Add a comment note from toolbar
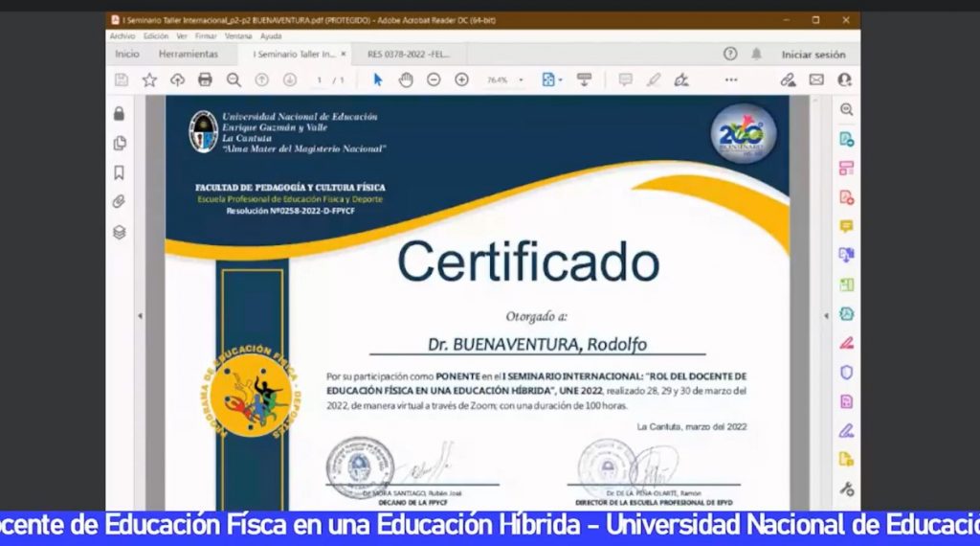The width and height of the screenshot is (980, 546). tap(625, 80)
